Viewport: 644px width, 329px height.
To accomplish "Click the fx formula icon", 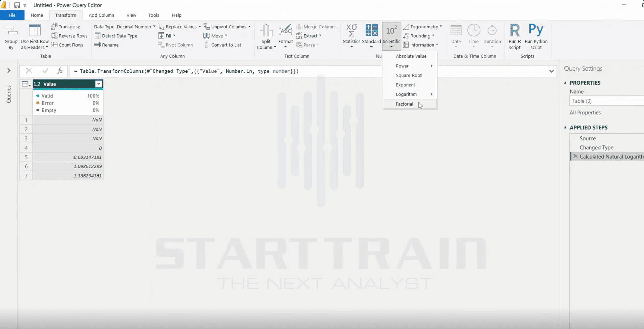I will (60, 71).
